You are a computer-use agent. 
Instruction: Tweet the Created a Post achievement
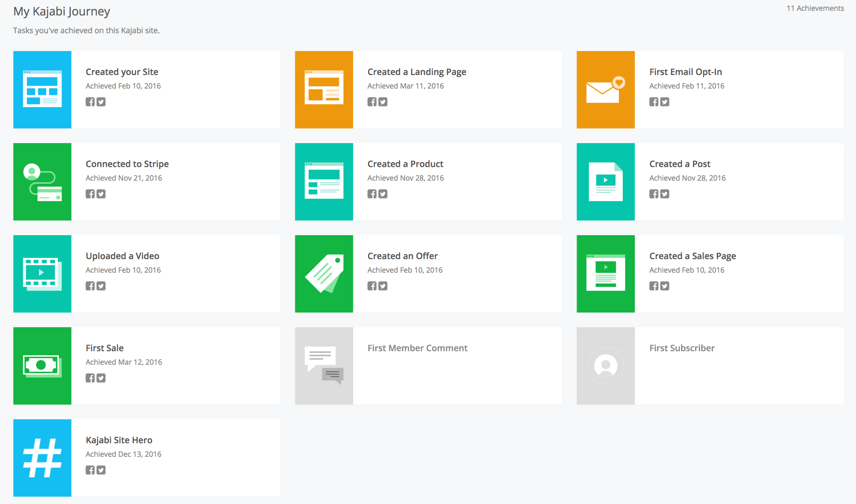point(664,194)
